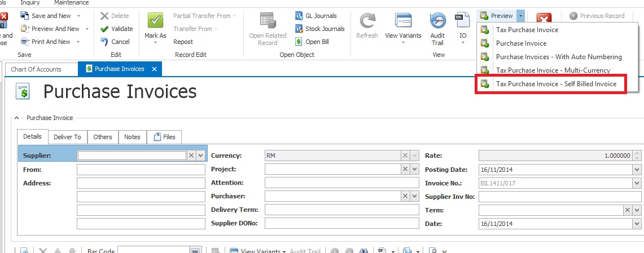Viewport: 644px width, 253px height.
Task: Switch to the Others tab
Action: click(103, 137)
